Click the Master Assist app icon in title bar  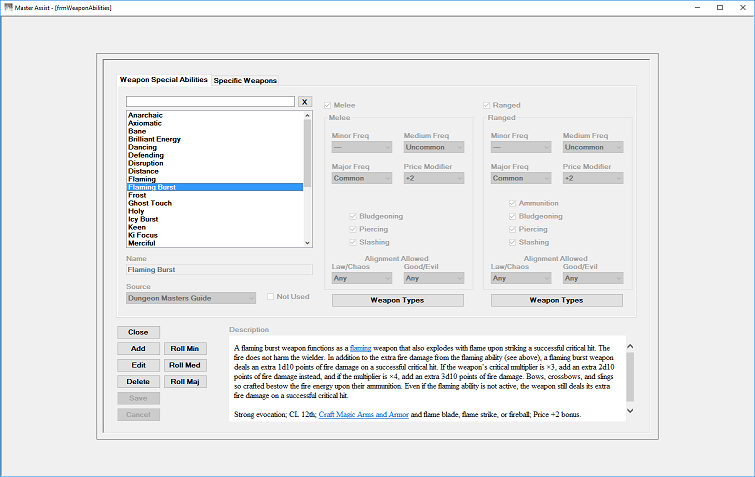[x=7, y=7]
